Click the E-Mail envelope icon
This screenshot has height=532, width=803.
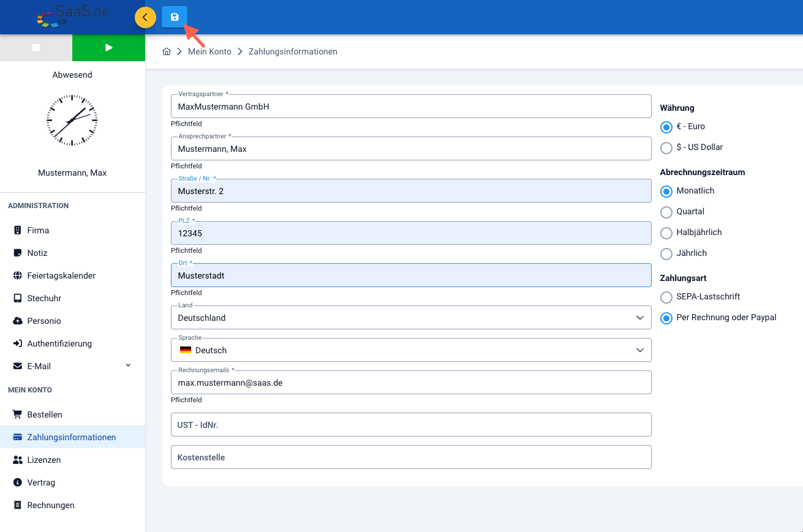(x=17, y=366)
